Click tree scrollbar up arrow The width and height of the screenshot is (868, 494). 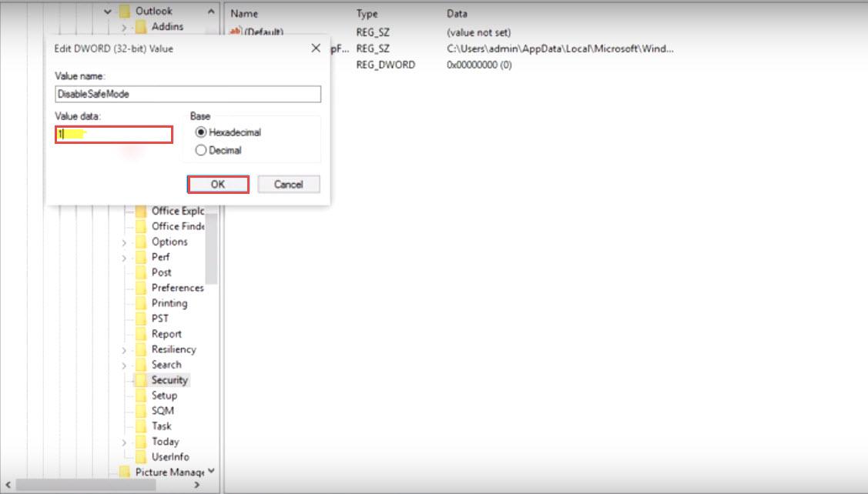[x=211, y=11]
